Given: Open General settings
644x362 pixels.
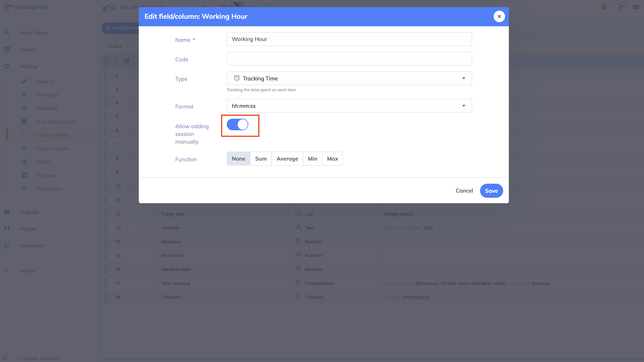Looking at the screenshot, I should (45, 82).
